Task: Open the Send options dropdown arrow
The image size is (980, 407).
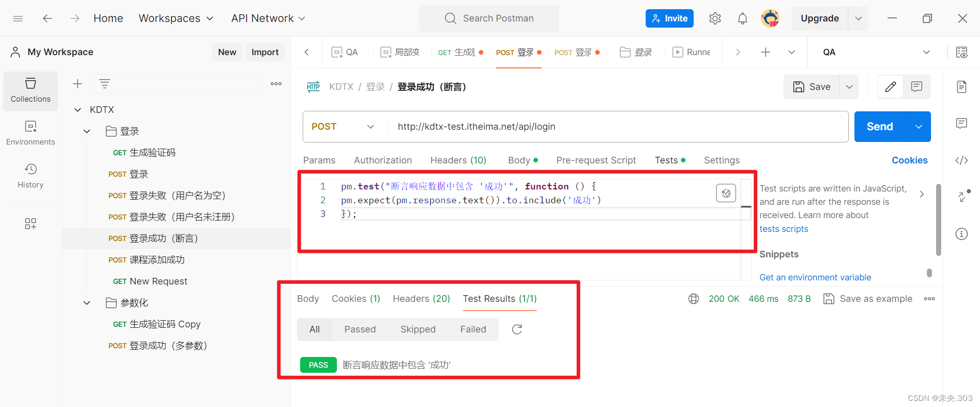Action: (x=919, y=127)
